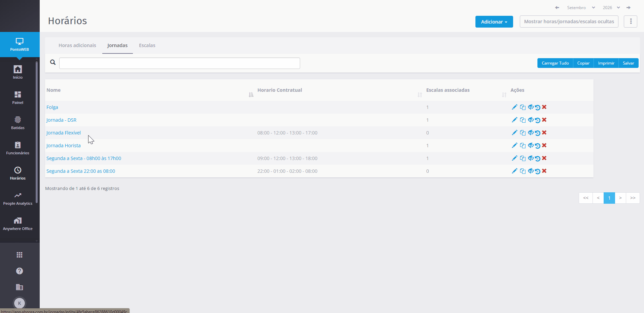644x313 pixels.
Task: Go to previous month arrow
Action: (x=557, y=8)
